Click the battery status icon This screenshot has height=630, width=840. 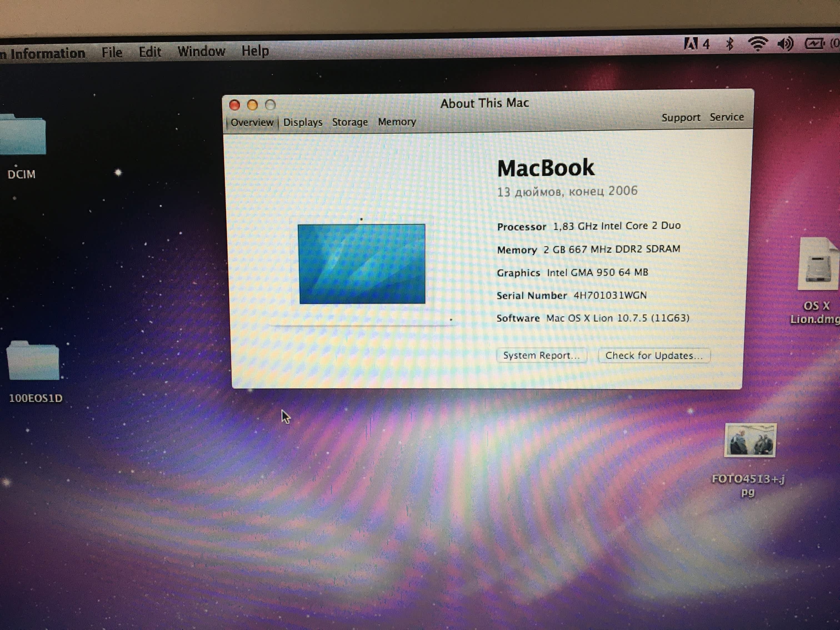(815, 44)
